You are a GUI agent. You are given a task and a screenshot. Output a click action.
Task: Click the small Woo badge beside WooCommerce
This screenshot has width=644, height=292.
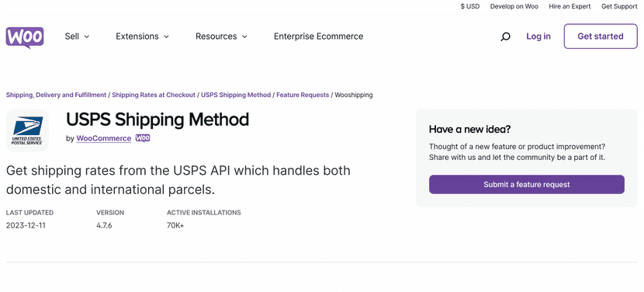143,138
